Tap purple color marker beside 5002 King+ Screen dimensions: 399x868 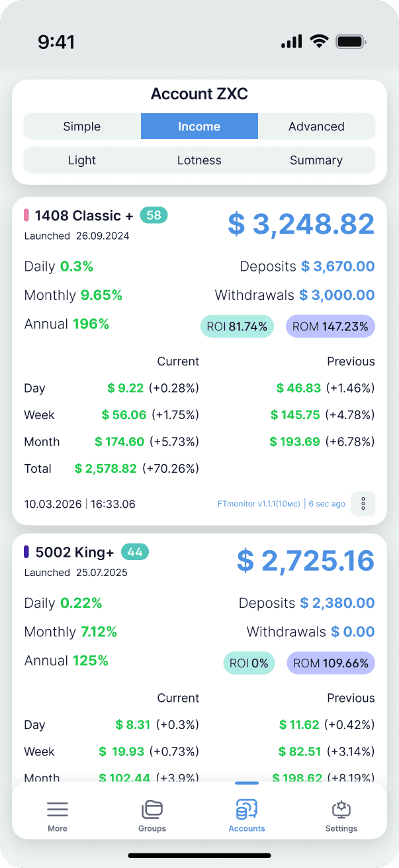point(26,552)
